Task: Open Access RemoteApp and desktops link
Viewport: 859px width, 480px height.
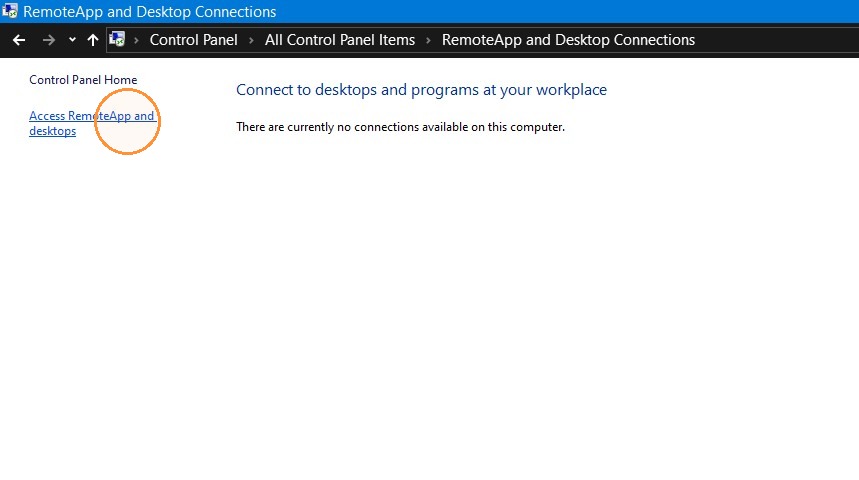Action: pyautogui.click(x=91, y=123)
